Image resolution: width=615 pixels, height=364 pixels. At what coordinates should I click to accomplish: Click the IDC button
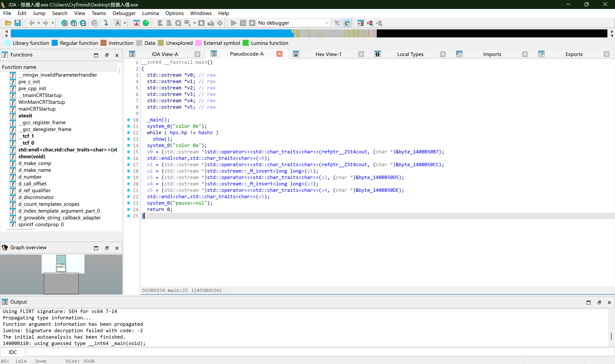[13, 352]
